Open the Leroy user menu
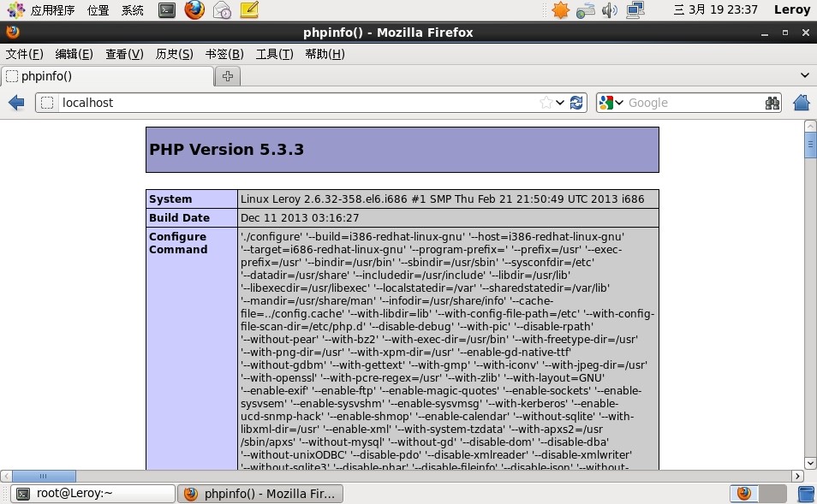Image resolution: width=817 pixels, height=504 pixels. (x=792, y=10)
